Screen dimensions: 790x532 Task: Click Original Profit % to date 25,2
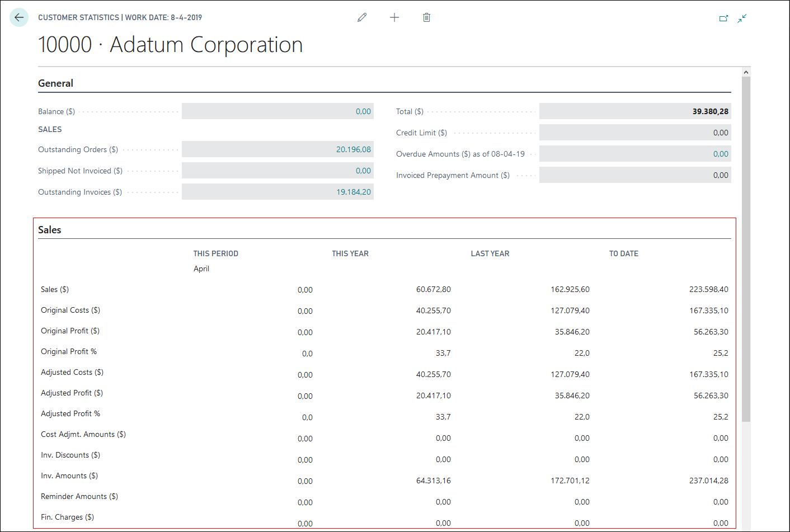click(x=721, y=353)
